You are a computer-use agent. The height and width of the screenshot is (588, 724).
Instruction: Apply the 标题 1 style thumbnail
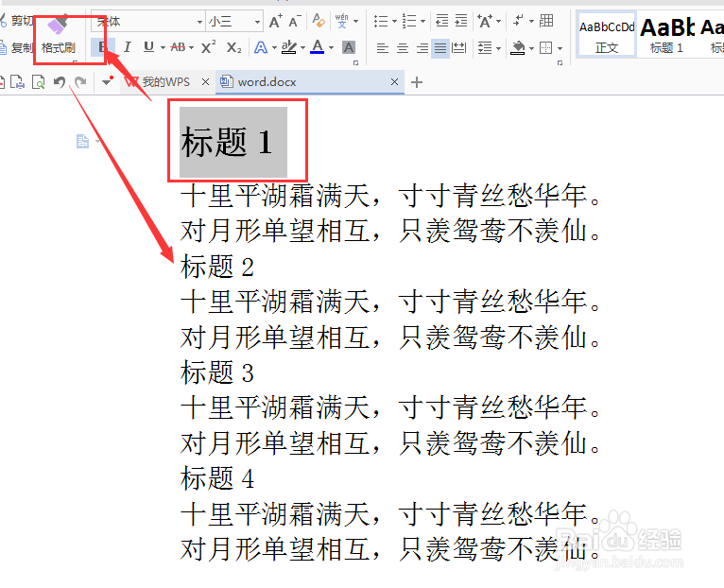click(666, 35)
